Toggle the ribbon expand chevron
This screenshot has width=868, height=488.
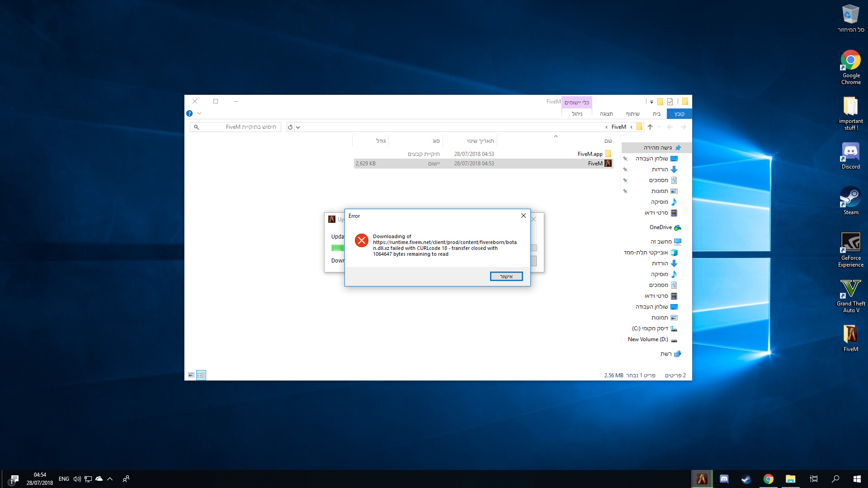point(199,113)
